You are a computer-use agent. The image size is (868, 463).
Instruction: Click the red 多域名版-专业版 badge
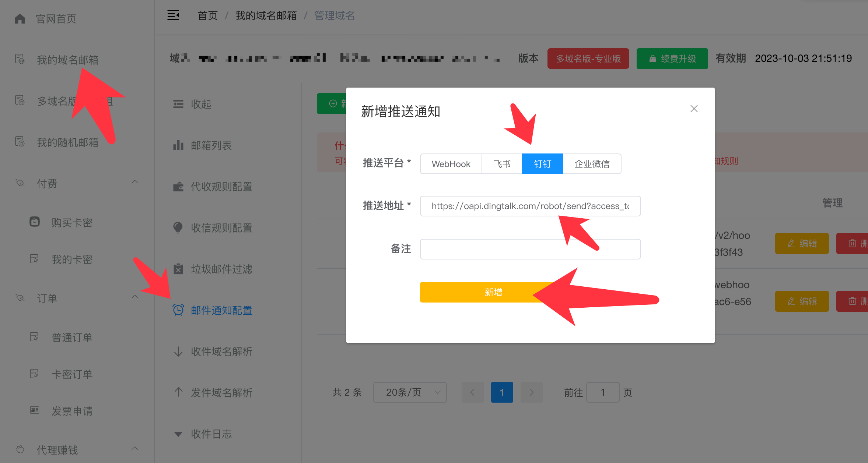click(588, 59)
